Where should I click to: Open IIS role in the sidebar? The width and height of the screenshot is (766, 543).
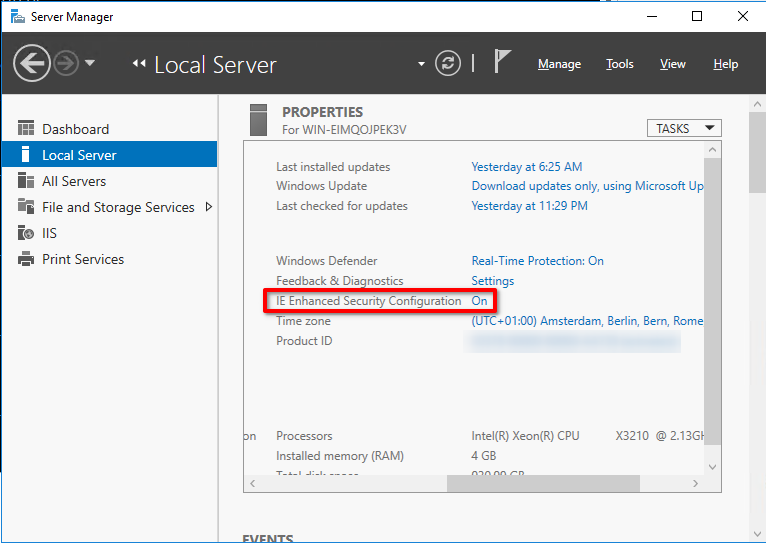(x=49, y=233)
